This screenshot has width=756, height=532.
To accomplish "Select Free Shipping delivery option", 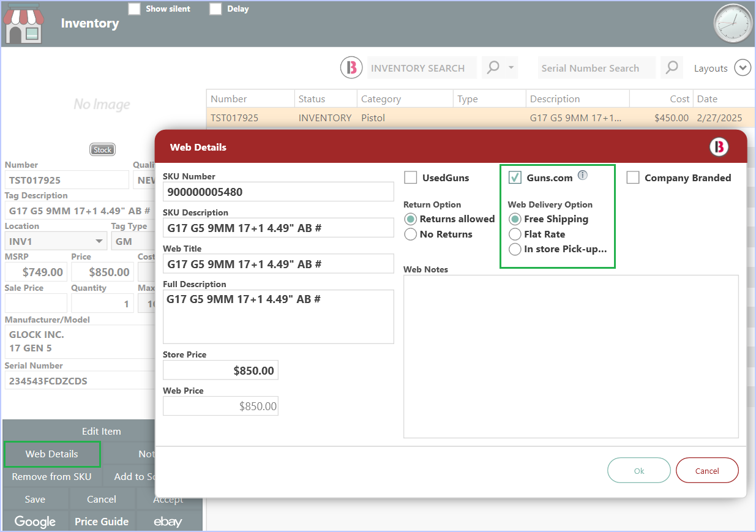I will pos(515,219).
